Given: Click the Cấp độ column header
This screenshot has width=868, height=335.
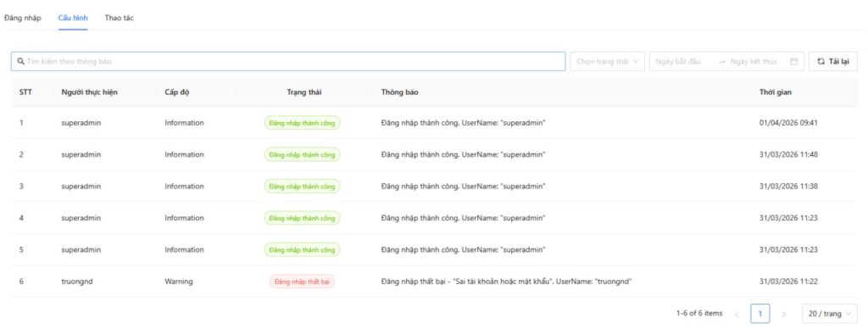Looking at the screenshot, I should coord(176,92).
